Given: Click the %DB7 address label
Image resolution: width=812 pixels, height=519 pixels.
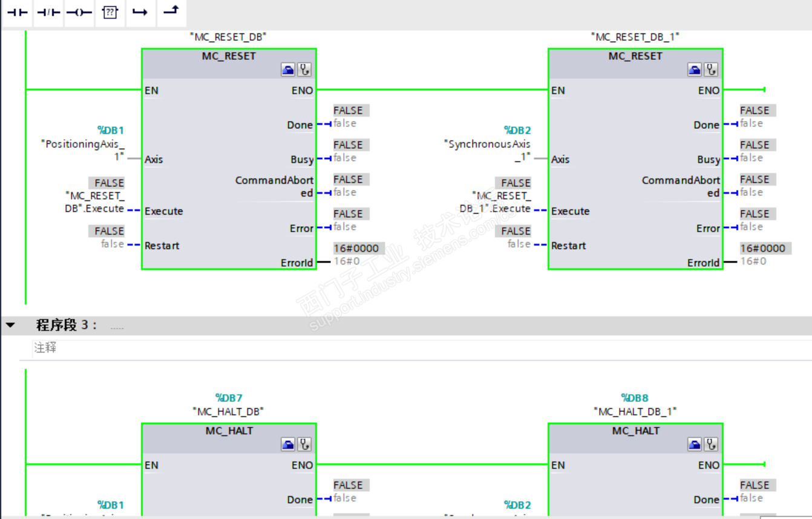Looking at the screenshot, I should pyautogui.click(x=229, y=398).
